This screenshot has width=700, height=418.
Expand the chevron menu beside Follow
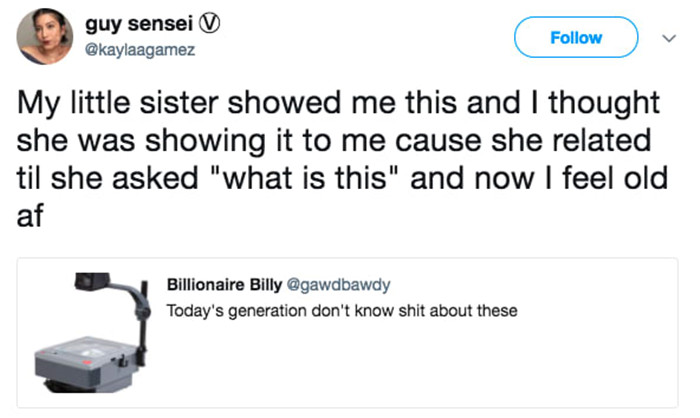pos(667,38)
